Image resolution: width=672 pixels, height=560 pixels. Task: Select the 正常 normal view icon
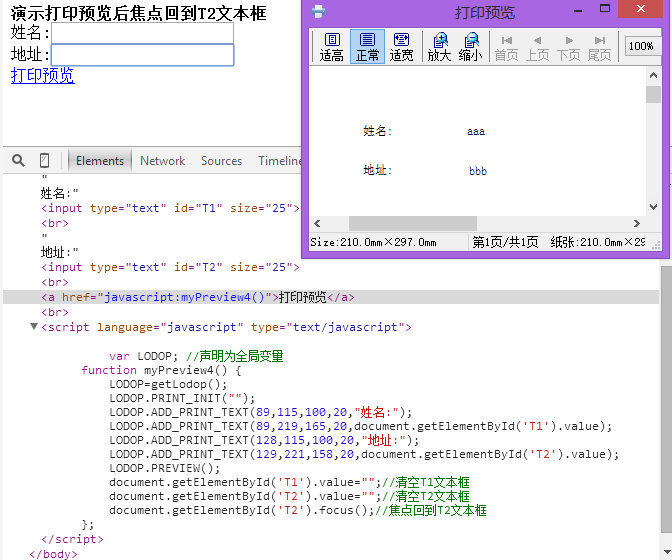pyautogui.click(x=367, y=47)
